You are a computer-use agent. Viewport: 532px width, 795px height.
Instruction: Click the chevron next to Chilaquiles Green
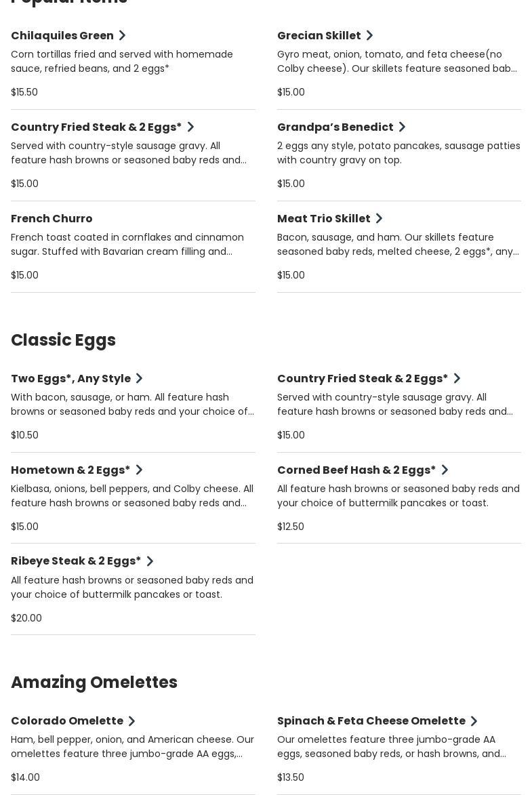[x=123, y=35]
